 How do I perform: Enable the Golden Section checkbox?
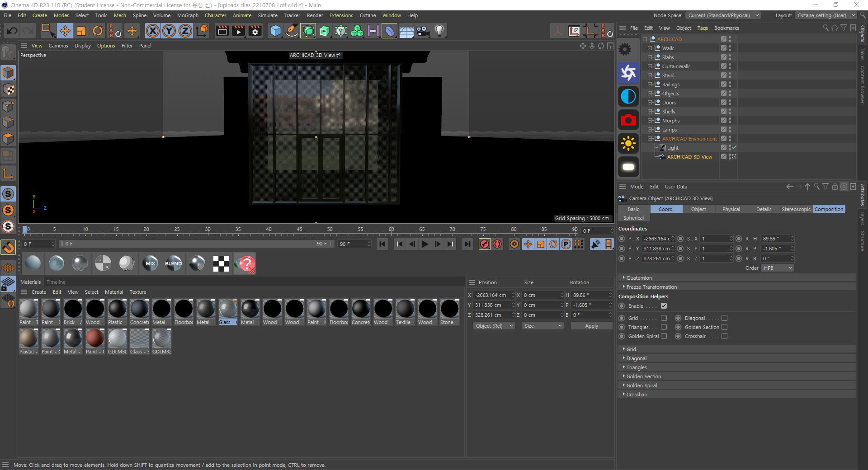(x=724, y=327)
